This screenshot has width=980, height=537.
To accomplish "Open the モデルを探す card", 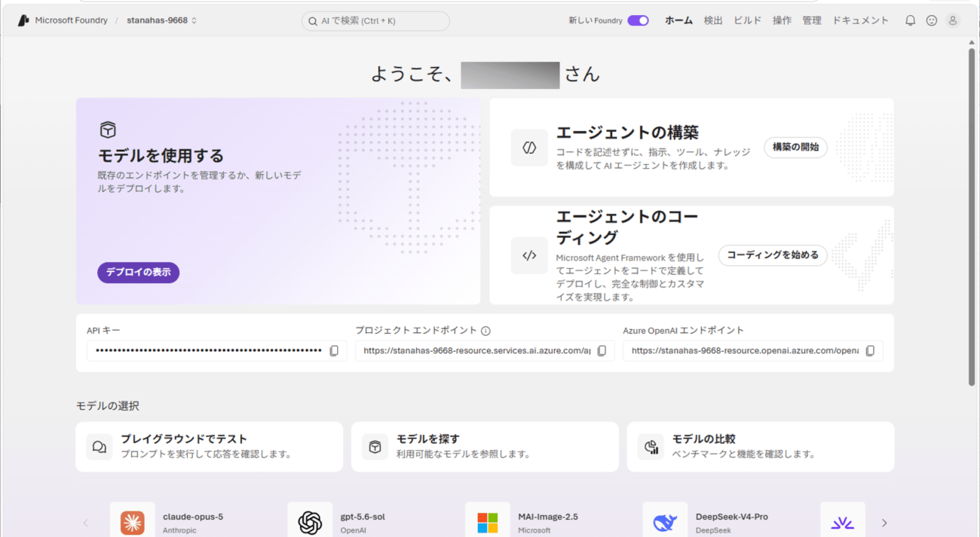I will 485,447.
